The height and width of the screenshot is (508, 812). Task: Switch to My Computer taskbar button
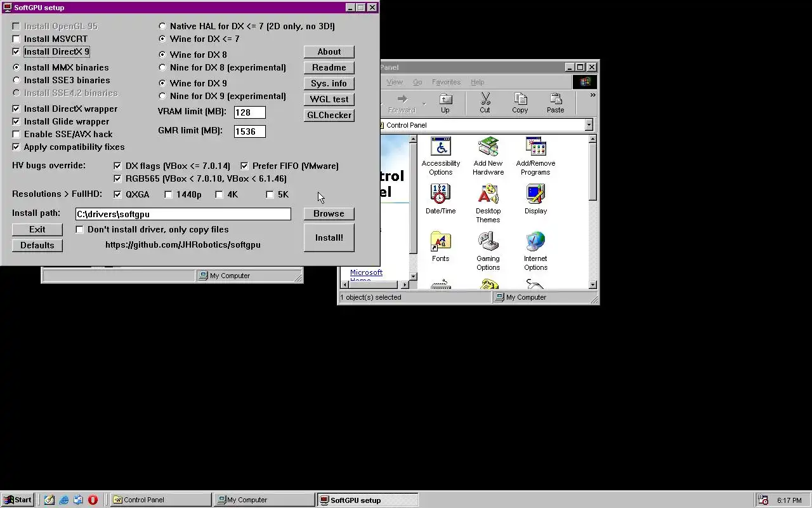tap(265, 500)
